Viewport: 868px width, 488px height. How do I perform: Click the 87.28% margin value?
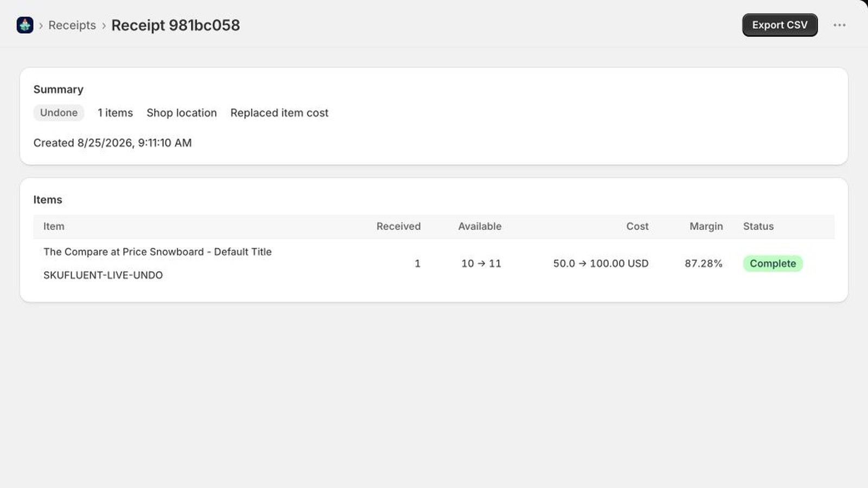point(703,264)
